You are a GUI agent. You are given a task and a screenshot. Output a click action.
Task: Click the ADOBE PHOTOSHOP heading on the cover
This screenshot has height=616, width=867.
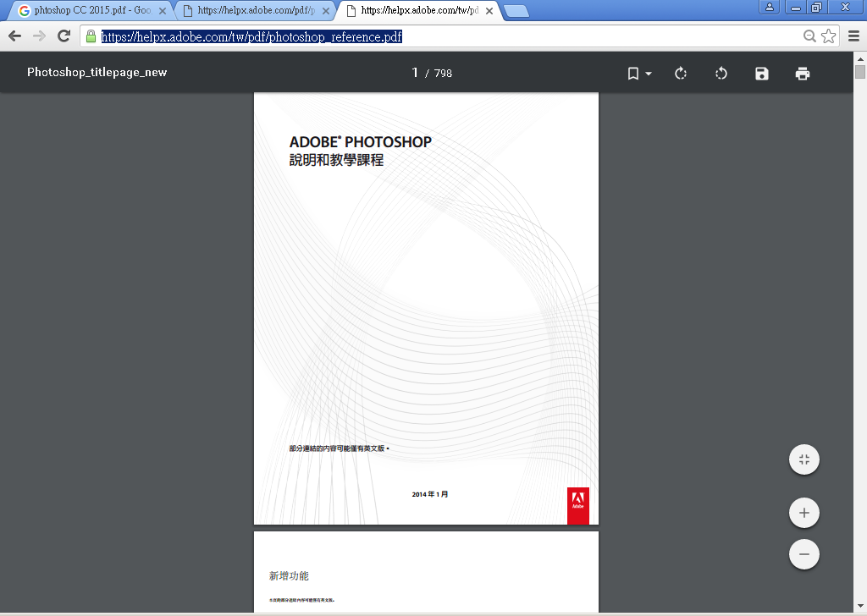pyautogui.click(x=361, y=142)
